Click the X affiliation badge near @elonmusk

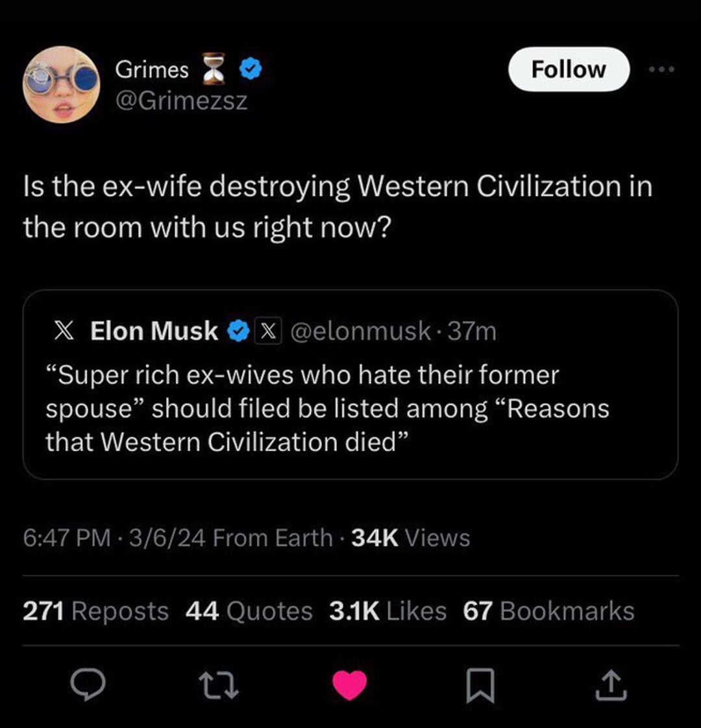click(x=267, y=331)
